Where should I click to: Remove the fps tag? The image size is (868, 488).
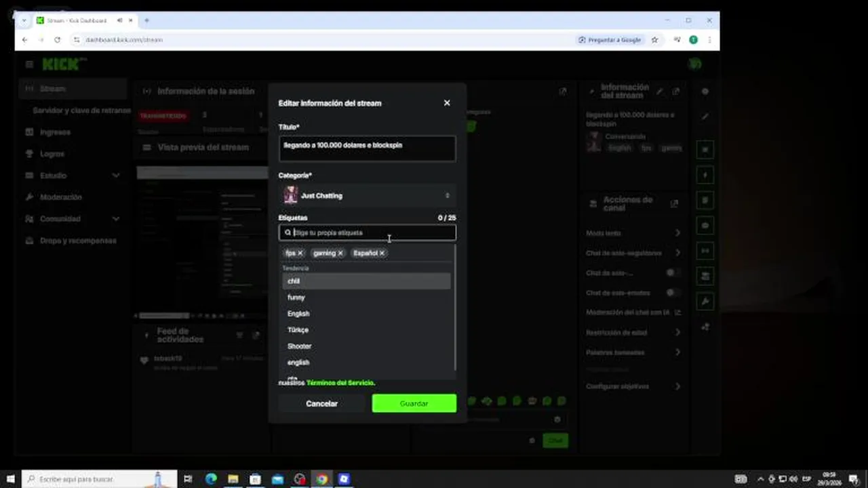coord(300,253)
